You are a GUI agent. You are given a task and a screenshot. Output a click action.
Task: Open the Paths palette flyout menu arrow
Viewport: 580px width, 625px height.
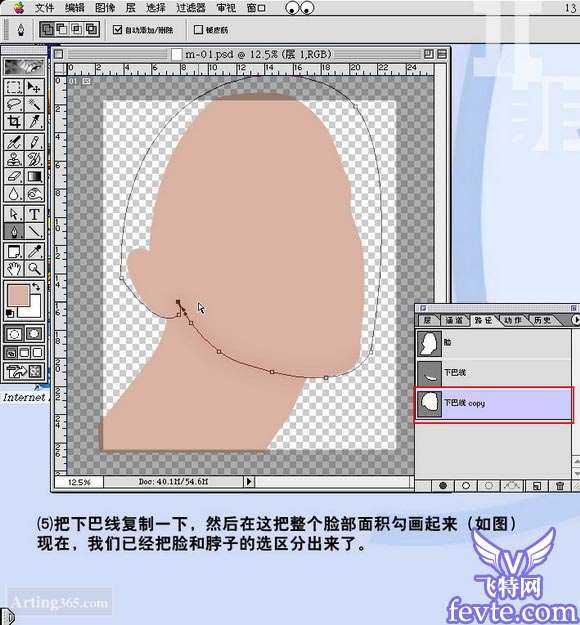tap(576, 320)
